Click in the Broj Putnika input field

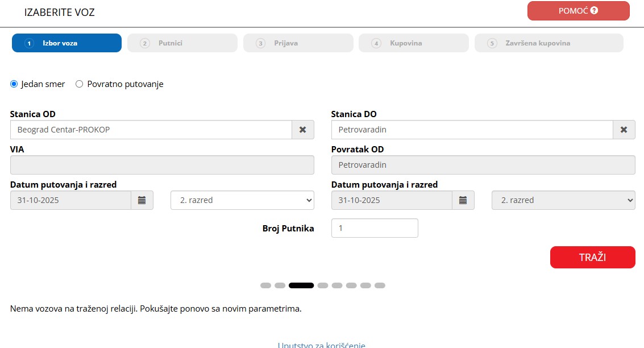(375, 228)
